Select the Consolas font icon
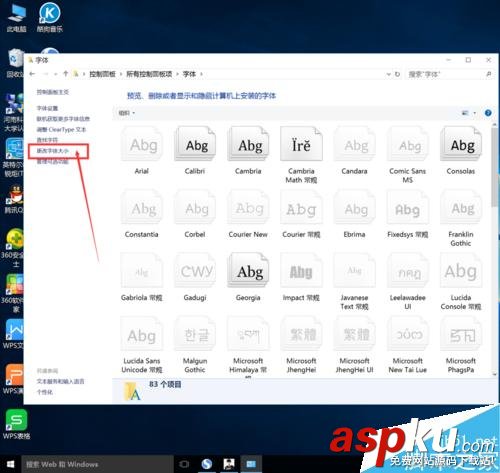500x473 pixels. [461, 144]
